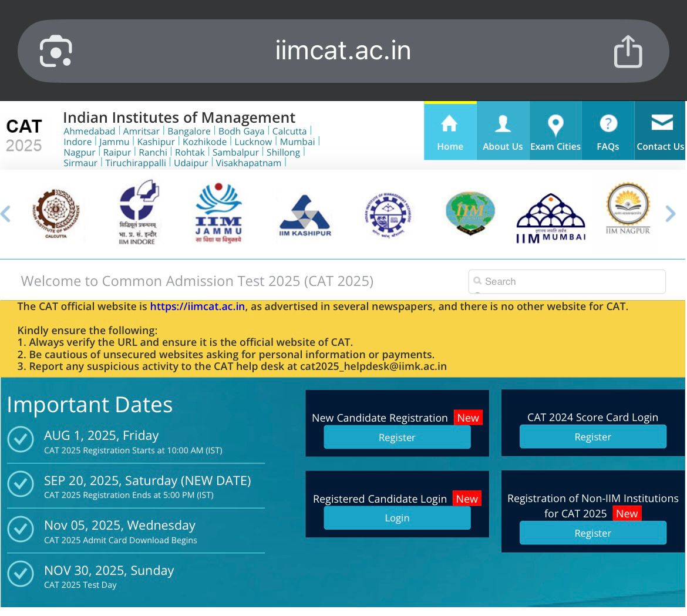Open the FAQs tab
Viewport: 687px width, 616px height.
[608, 131]
